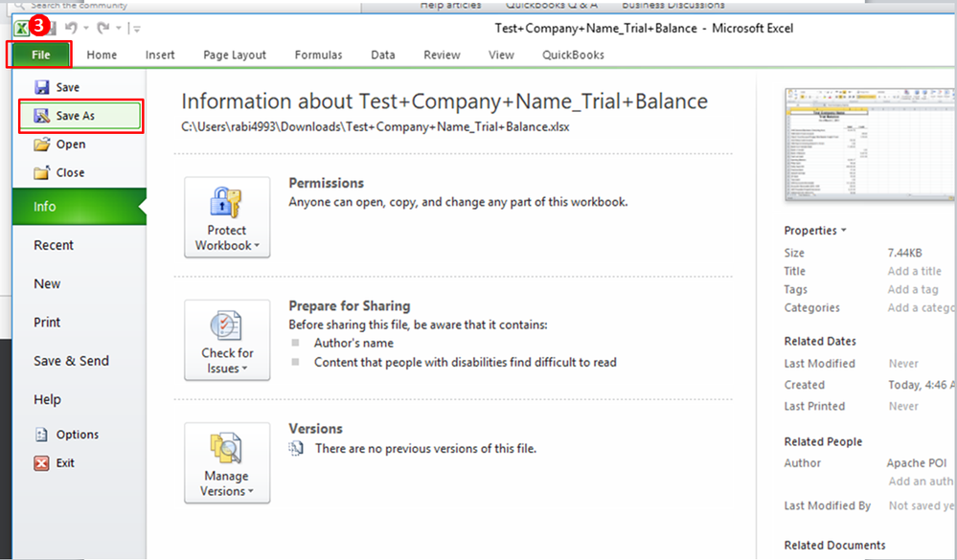Switch to the View tab
The height and width of the screenshot is (560, 957).
[x=501, y=55]
